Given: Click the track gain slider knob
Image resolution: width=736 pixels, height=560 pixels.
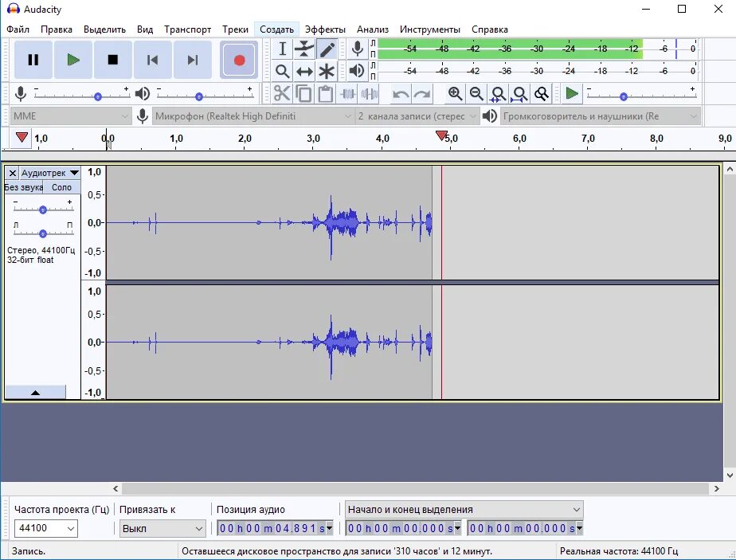Looking at the screenshot, I should (43, 210).
